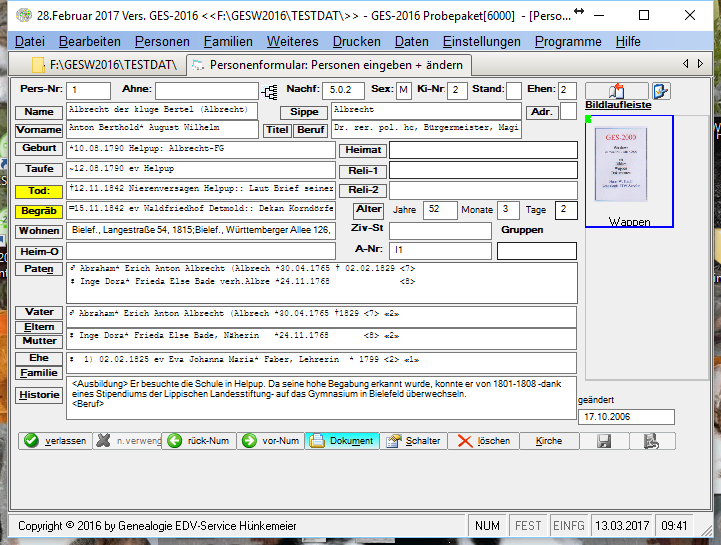Open the Dokument printer button

point(342,441)
